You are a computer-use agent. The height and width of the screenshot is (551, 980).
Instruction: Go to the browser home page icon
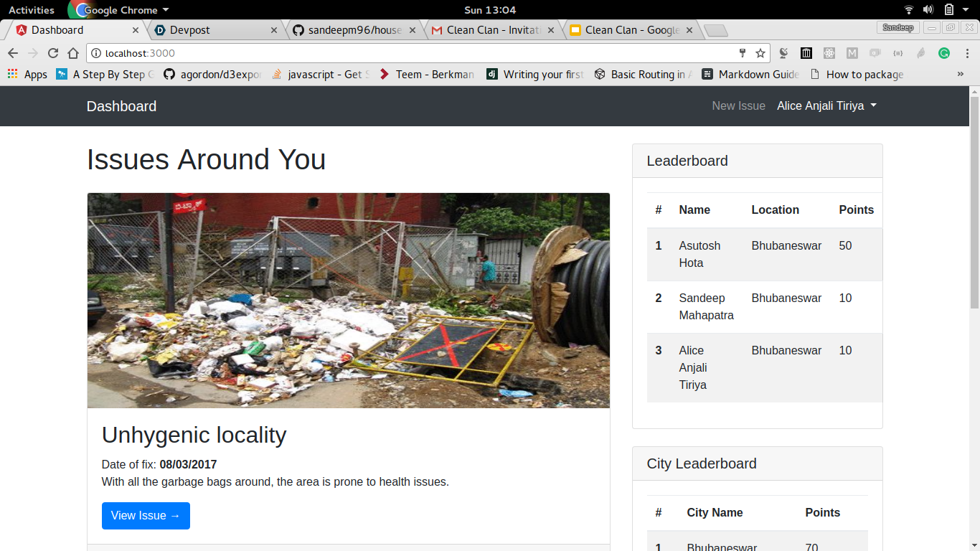[x=73, y=53]
